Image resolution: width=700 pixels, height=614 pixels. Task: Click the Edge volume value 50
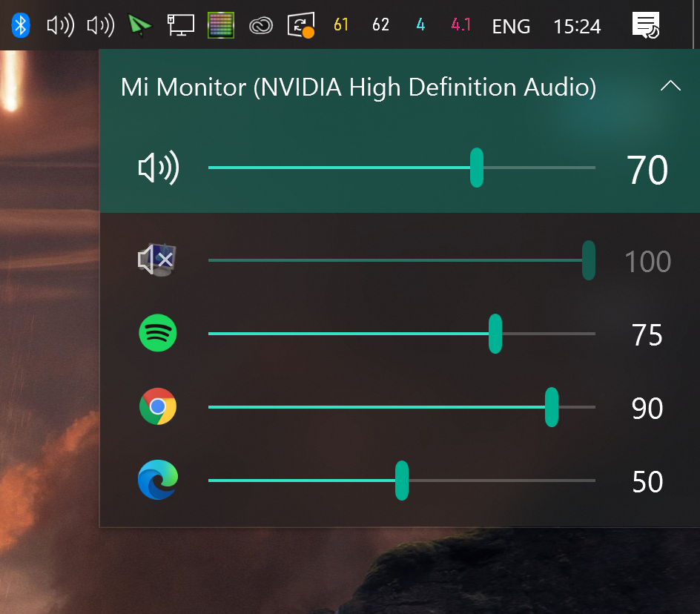point(647,482)
